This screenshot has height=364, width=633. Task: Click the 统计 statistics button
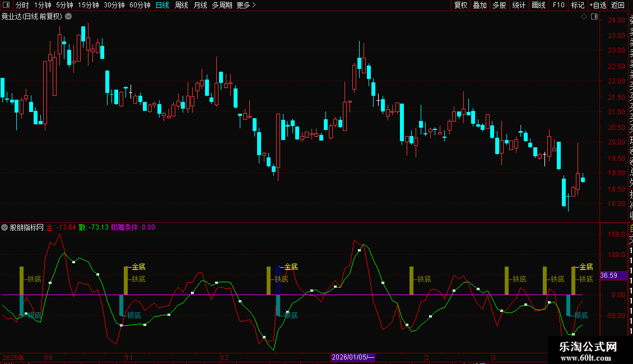[519, 5]
